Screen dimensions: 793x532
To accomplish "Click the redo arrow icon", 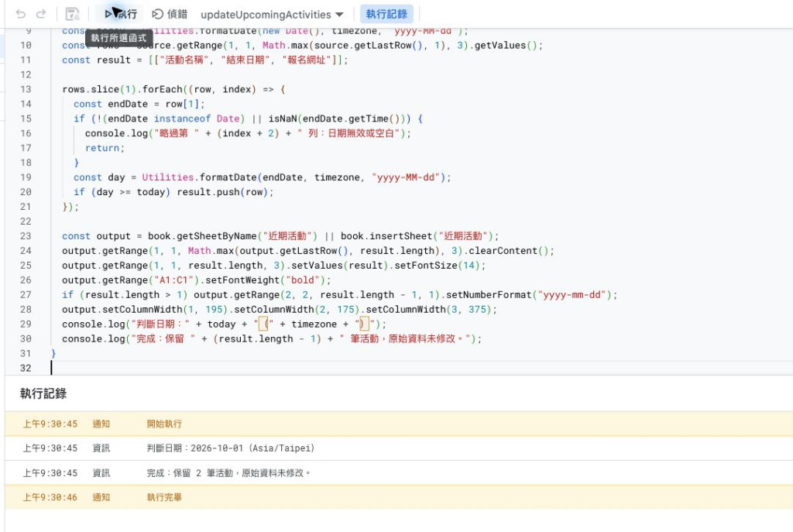I will click(41, 14).
